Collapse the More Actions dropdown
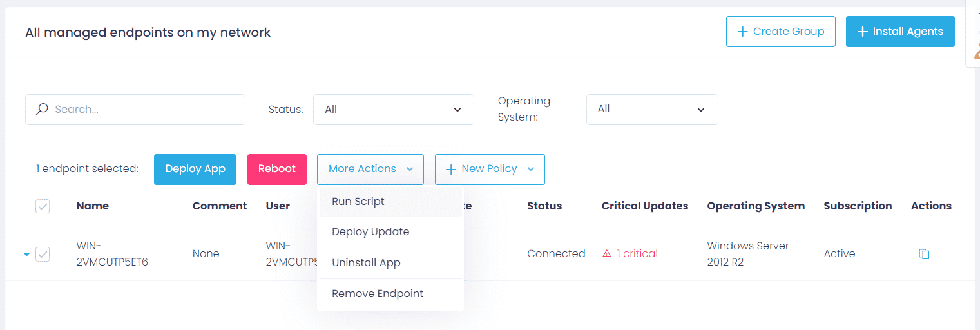The image size is (980, 330). tap(370, 169)
